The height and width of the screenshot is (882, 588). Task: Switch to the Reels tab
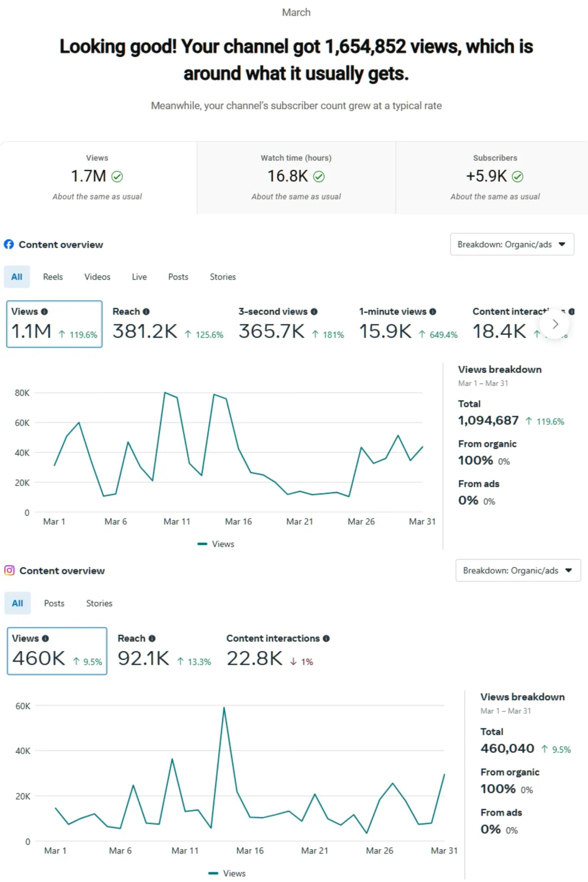pos(53,277)
